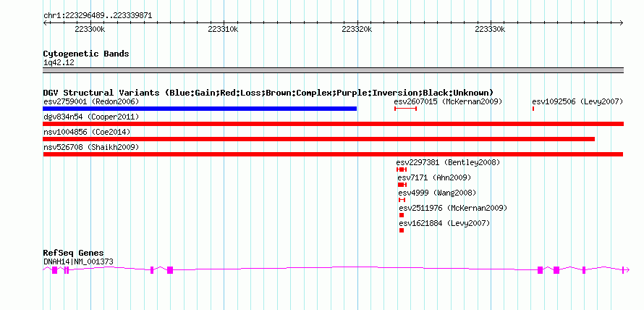Click the esv1621884 red square marker
The height and width of the screenshot is (310, 644).
(x=402, y=230)
